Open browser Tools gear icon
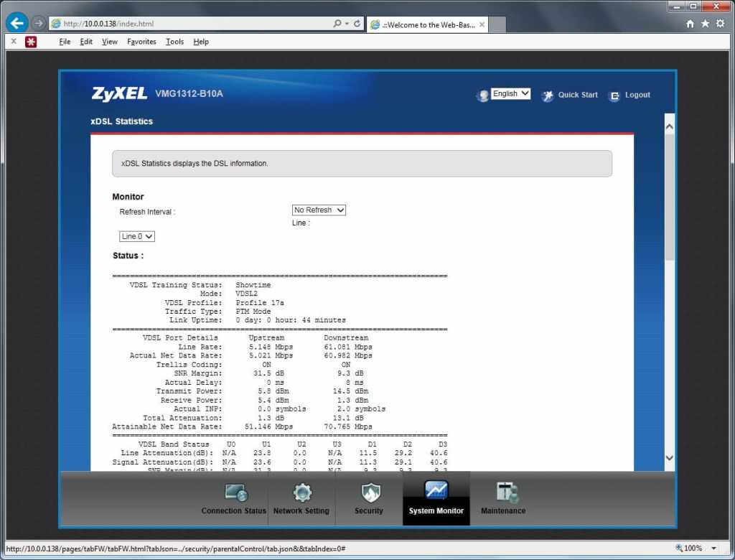Image resolution: width=735 pixels, height=560 pixels. 720,24
